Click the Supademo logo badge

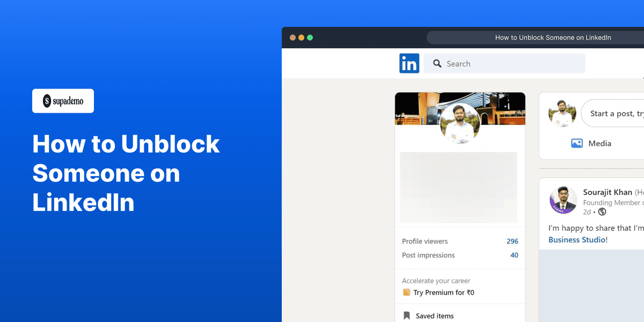[63, 101]
